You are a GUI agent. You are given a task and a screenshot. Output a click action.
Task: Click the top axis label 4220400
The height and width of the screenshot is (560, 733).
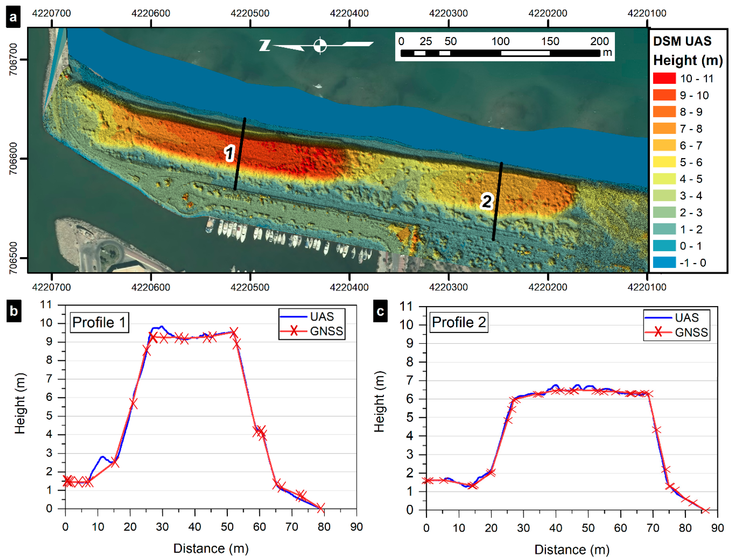[349, 13]
